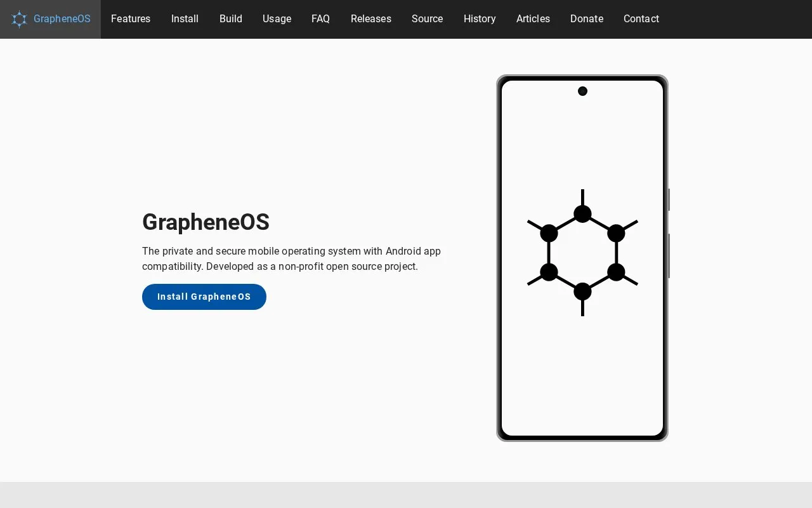Click the Install GrapheneOS button
Viewport: 812px width, 508px height.
pos(204,297)
